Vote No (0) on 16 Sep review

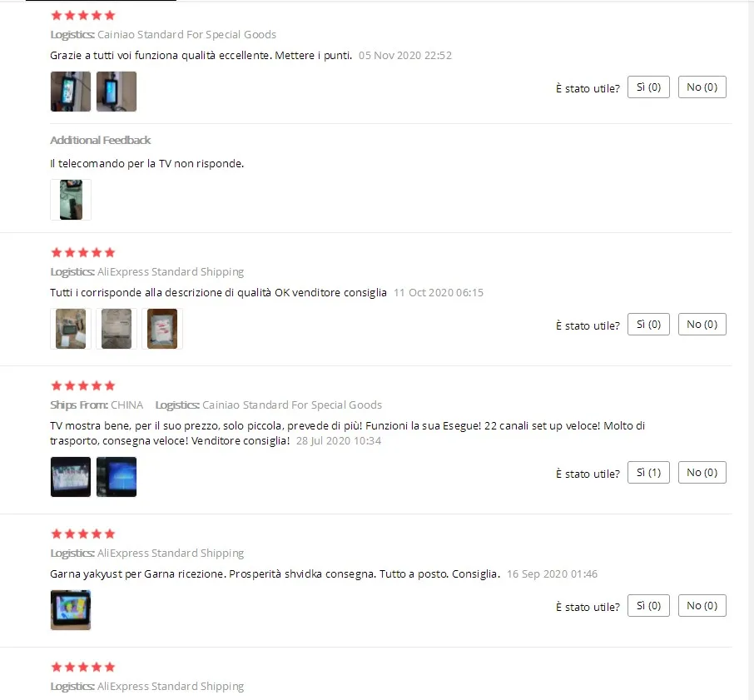click(702, 606)
